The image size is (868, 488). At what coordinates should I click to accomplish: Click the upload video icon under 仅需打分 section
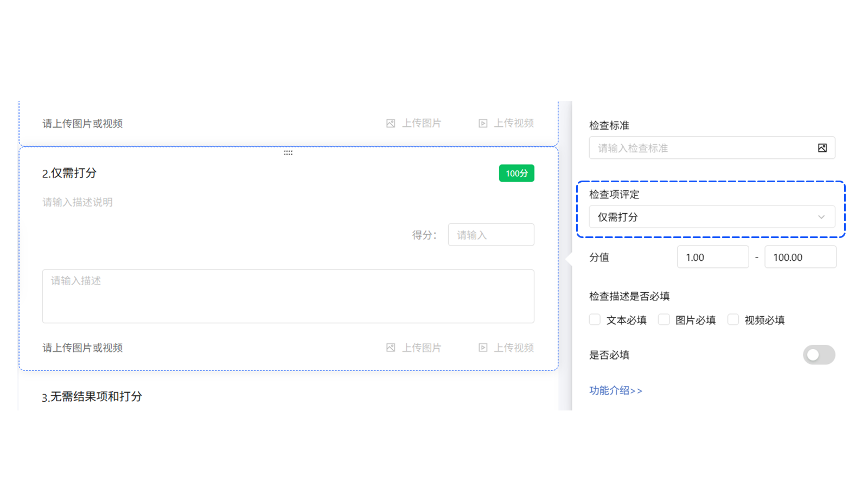pos(482,348)
